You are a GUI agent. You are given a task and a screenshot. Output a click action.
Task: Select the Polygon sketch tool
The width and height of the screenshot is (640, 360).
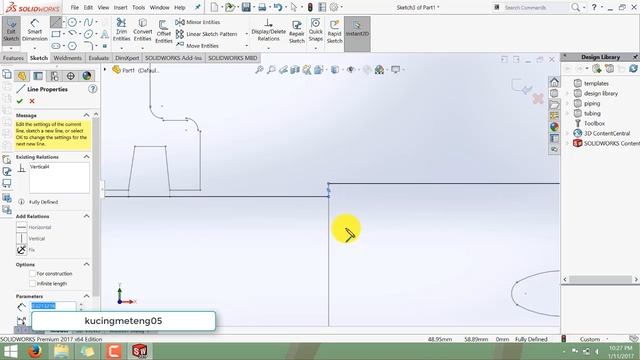72,46
